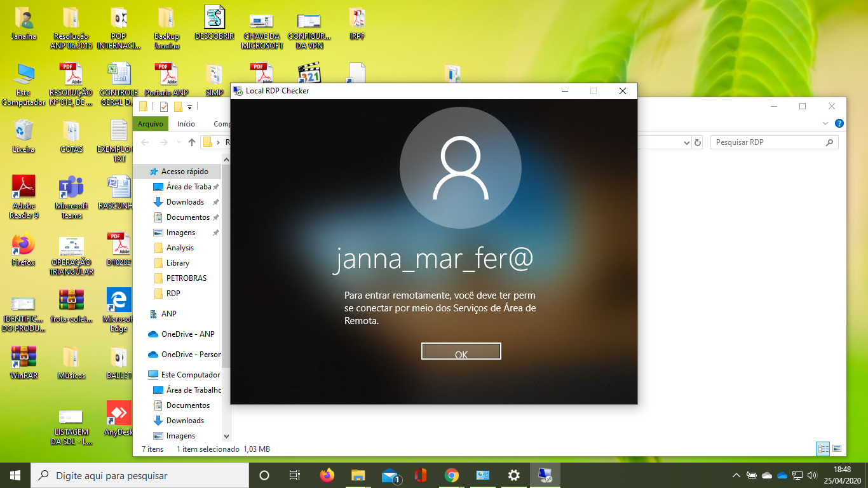Image resolution: width=868 pixels, height=488 pixels.
Task: Select the Library folder in the navigation pane
Action: click(177, 263)
